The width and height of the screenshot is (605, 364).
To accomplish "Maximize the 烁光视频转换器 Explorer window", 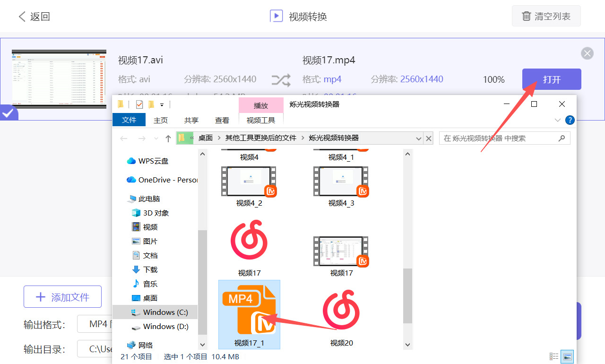I will pos(534,104).
